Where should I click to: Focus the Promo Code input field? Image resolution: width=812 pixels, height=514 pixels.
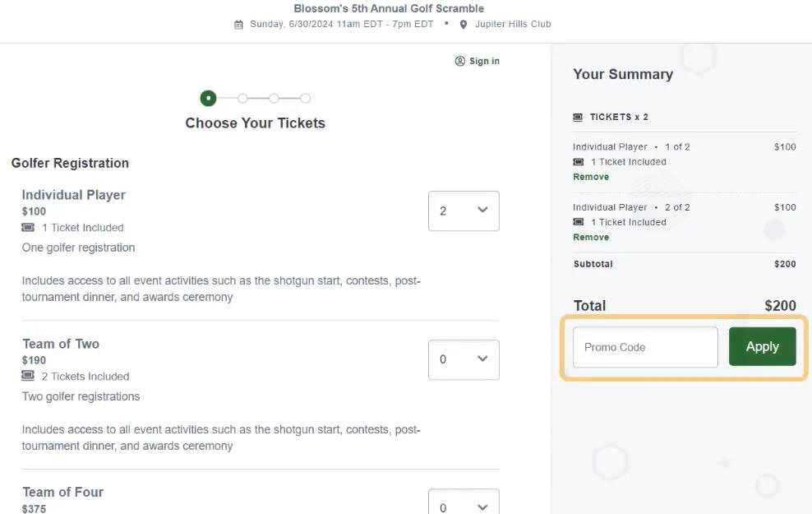coord(645,347)
